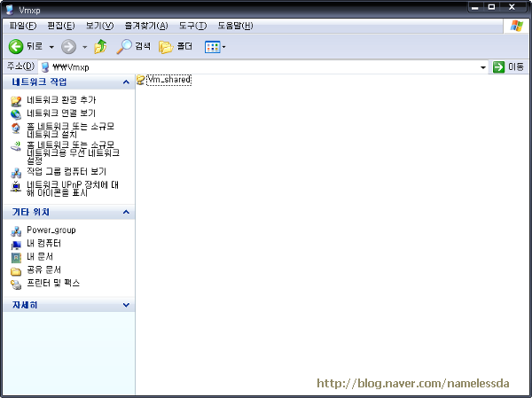Viewport: 532px width, 398px height.
Task: Click the 이동 go button
Action: (508, 66)
